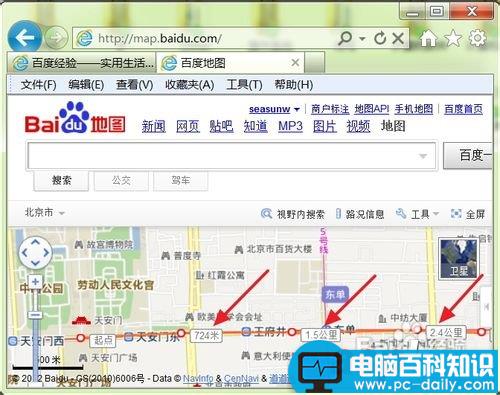The image size is (500, 395).
Task: Open the 查看(V) menu
Action: pyautogui.click(x=134, y=85)
